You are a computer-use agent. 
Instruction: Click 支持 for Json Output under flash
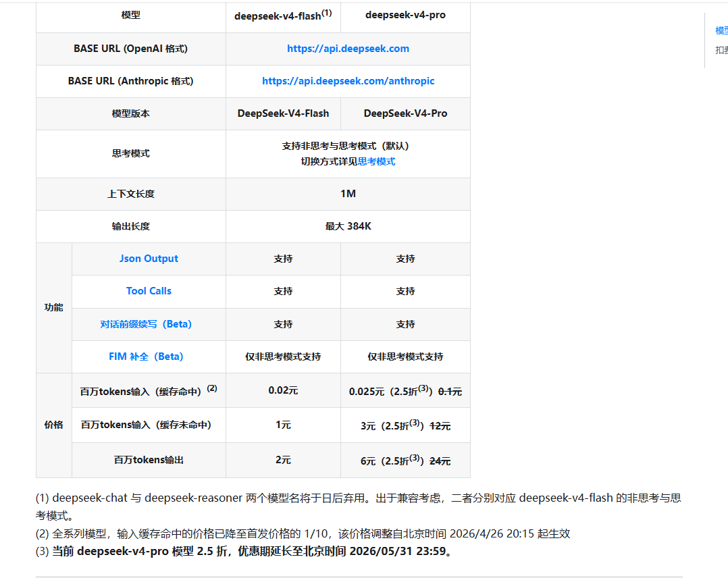pos(283,259)
